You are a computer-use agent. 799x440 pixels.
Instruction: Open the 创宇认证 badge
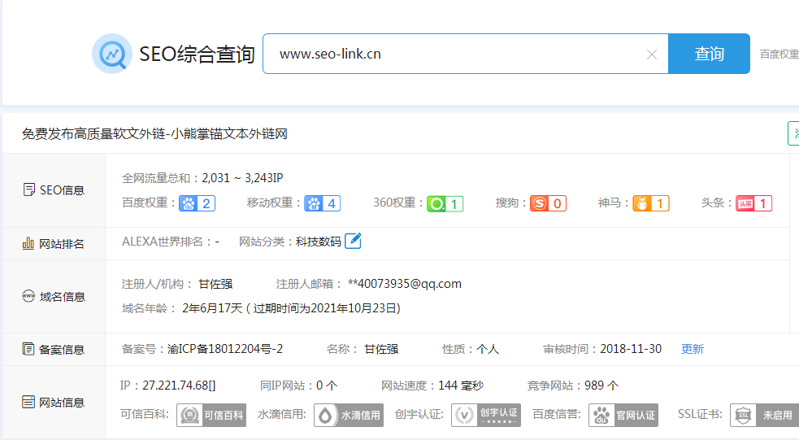(486, 415)
